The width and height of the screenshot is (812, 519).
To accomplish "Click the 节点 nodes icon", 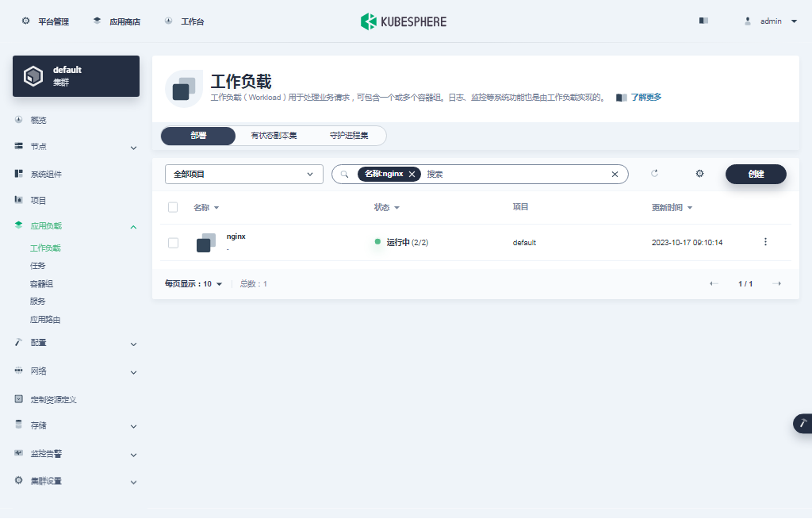I will pyautogui.click(x=19, y=146).
